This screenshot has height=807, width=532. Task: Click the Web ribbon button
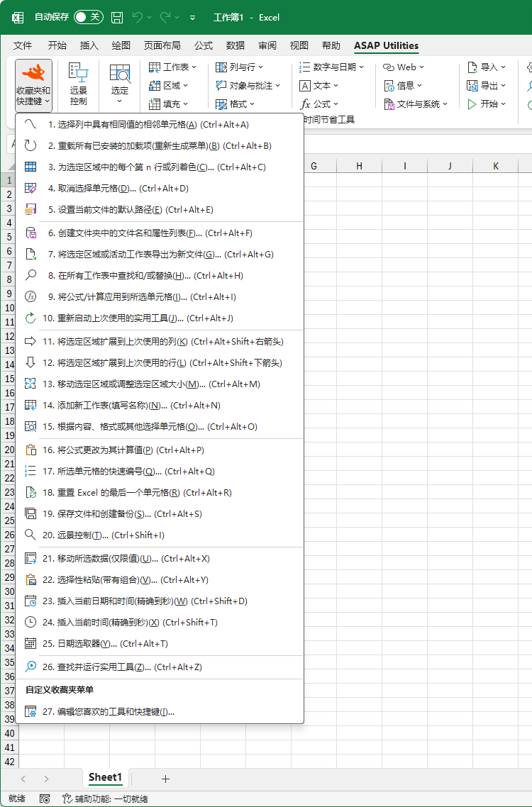[x=404, y=67]
